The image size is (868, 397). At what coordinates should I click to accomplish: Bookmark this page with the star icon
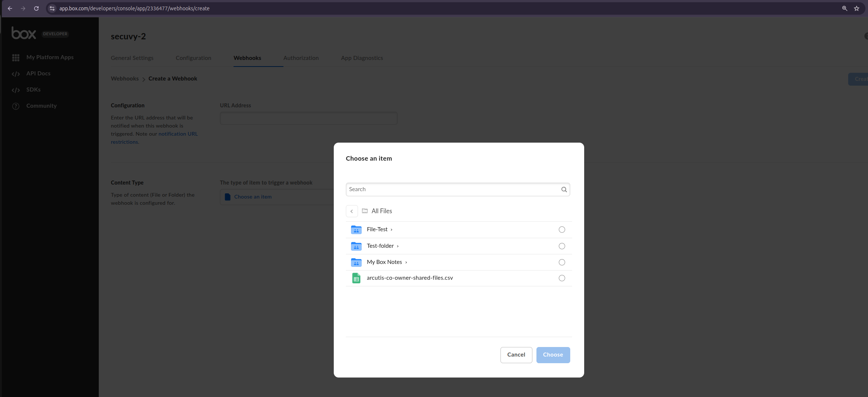[857, 8]
